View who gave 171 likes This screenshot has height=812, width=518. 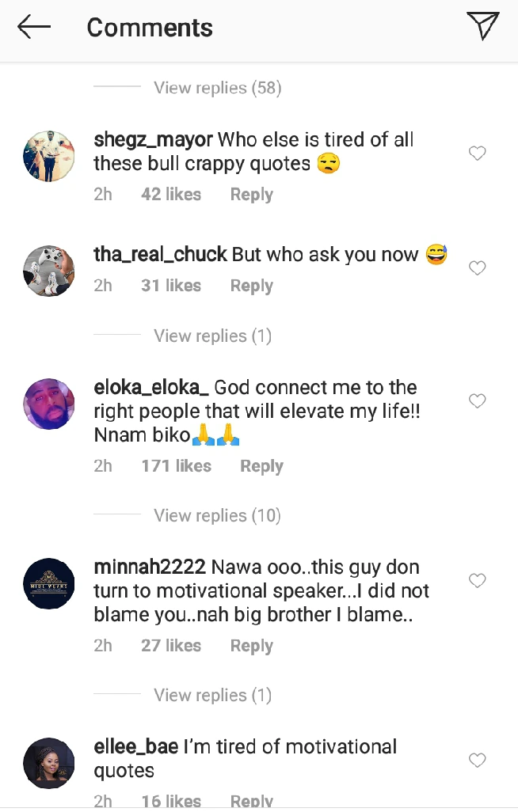[x=176, y=467]
